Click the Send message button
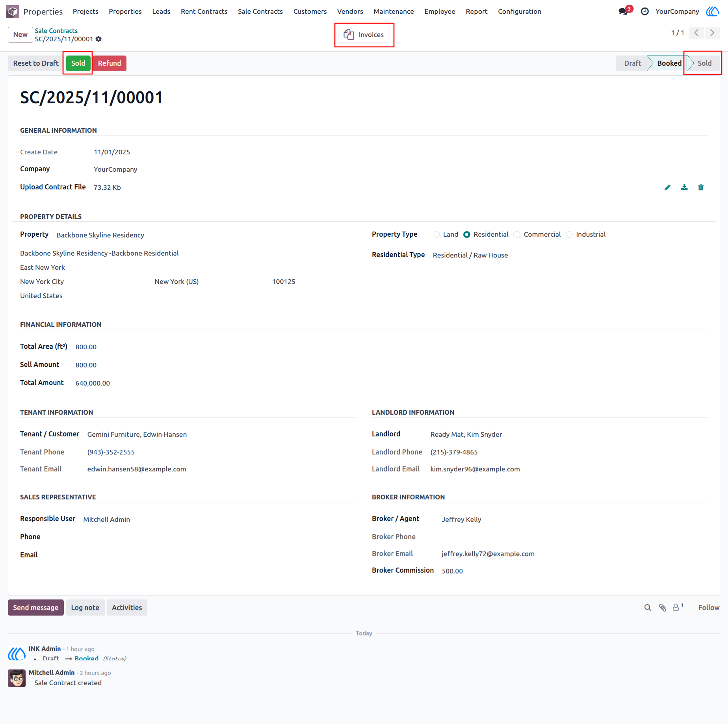This screenshot has width=728, height=725. [35, 608]
